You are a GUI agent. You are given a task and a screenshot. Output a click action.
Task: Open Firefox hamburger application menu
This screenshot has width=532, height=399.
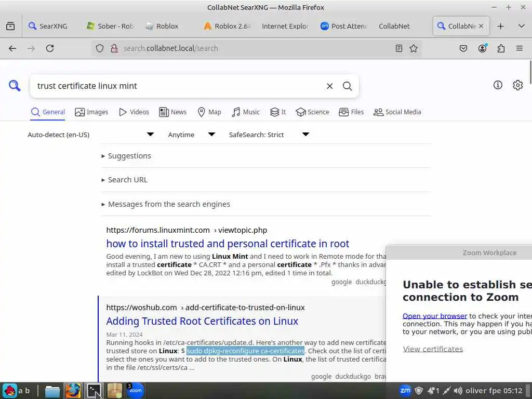click(520, 48)
